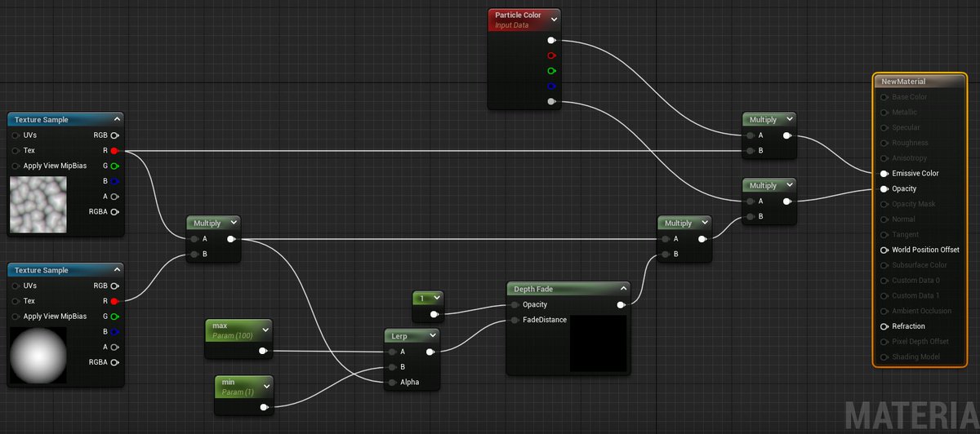Collapse the noise Texture Sample node with its chevron
The width and height of the screenshot is (980, 434).
[117, 120]
